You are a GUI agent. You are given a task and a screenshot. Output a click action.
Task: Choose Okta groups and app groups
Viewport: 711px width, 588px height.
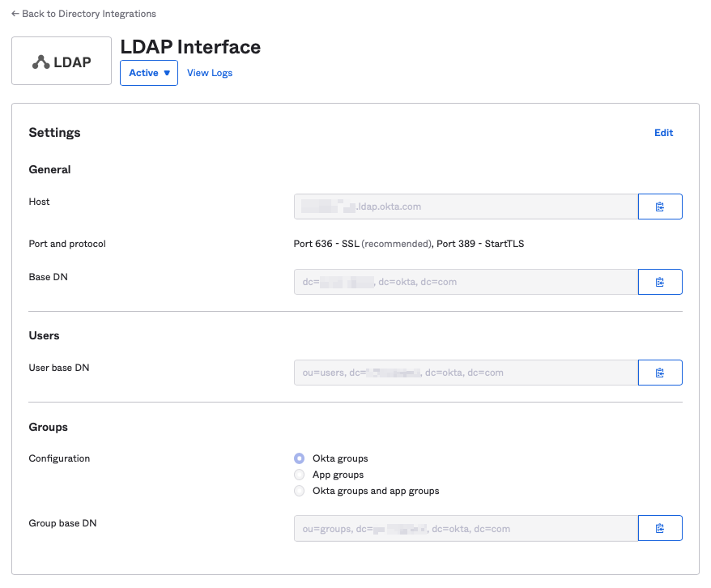pos(299,491)
